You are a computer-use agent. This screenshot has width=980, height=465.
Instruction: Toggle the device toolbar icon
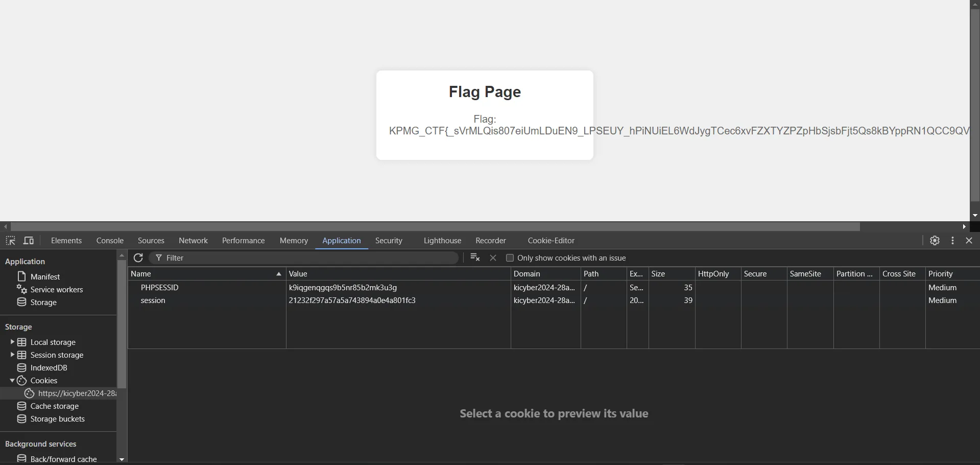click(29, 241)
